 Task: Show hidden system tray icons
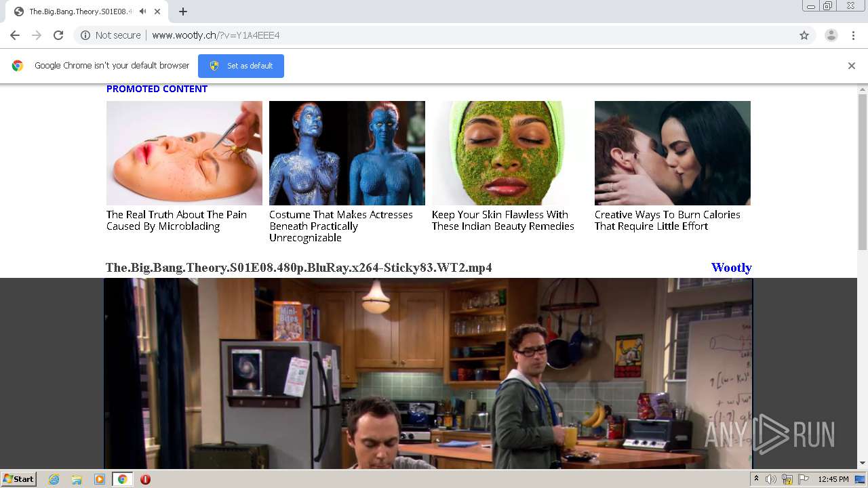757,479
